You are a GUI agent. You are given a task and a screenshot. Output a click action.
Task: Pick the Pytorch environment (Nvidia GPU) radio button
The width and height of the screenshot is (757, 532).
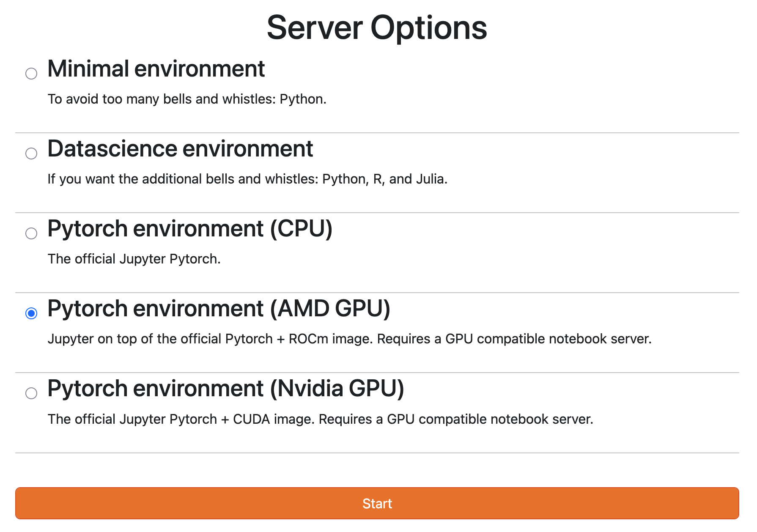[31, 393]
